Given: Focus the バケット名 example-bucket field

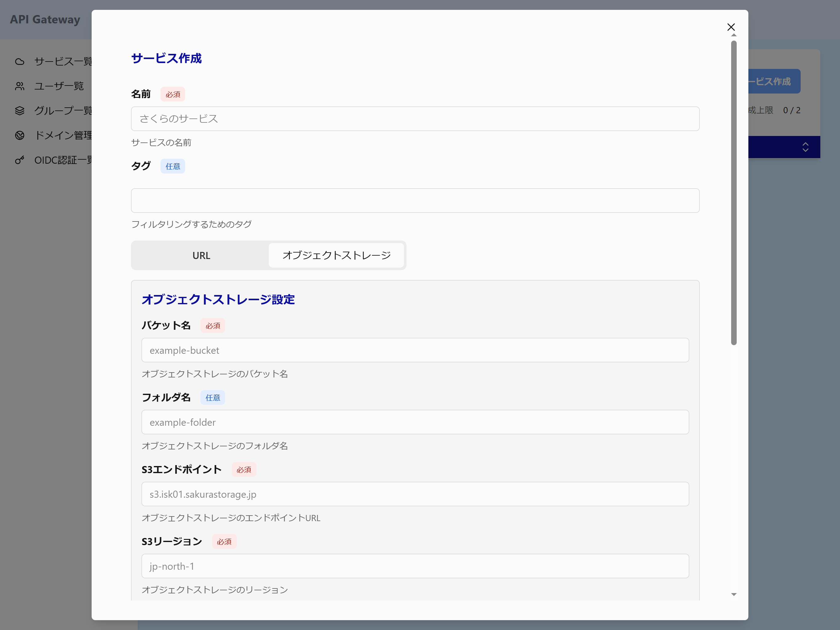Looking at the screenshot, I should [415, 350].
